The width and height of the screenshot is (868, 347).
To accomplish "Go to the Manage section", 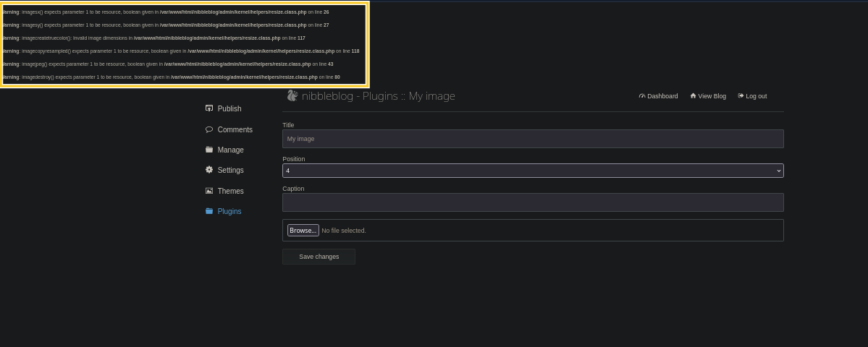I will point(230,150).
